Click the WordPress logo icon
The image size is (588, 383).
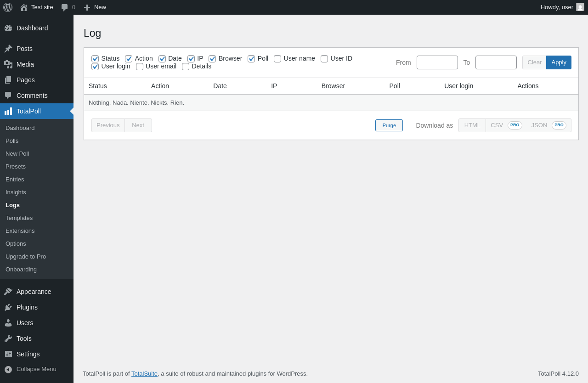[x=8, y=7]
